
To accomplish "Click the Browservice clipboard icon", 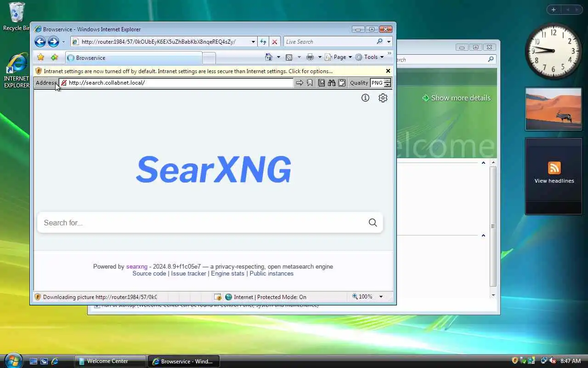I will [x=342, y=83].
